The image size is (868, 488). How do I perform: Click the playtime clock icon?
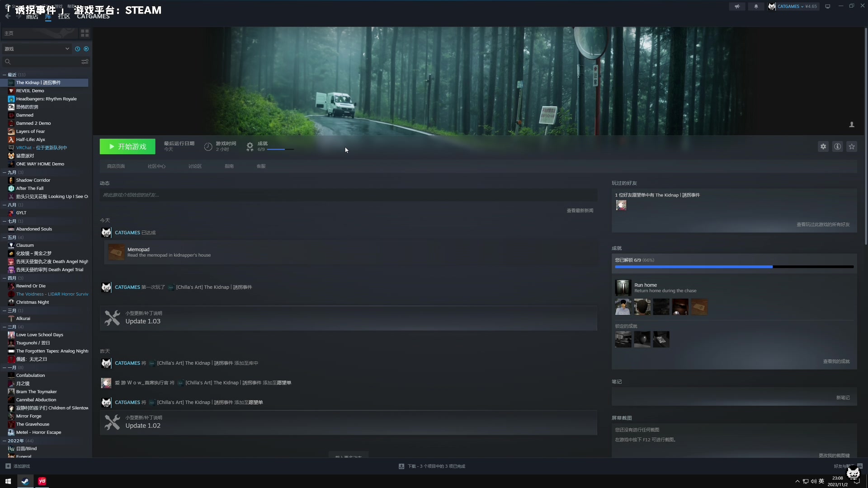point(208,146)
